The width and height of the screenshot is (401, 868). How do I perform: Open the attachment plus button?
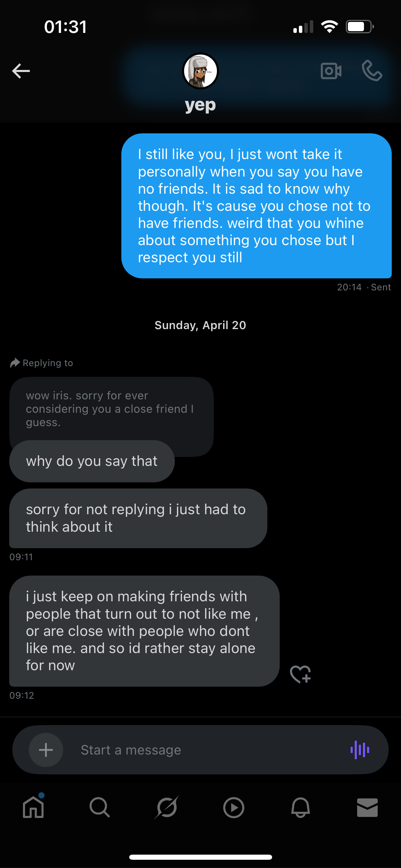(46, 750)
